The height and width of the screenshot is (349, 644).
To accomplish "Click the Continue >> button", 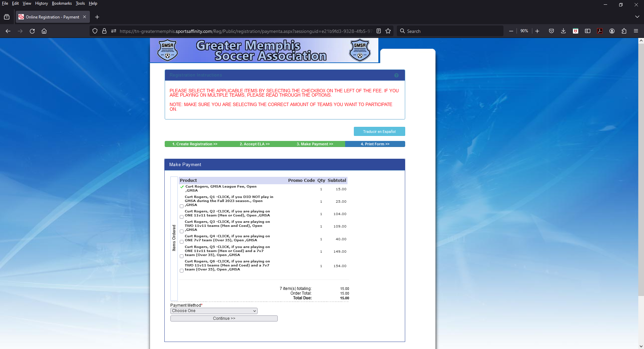I will [224, 318].
